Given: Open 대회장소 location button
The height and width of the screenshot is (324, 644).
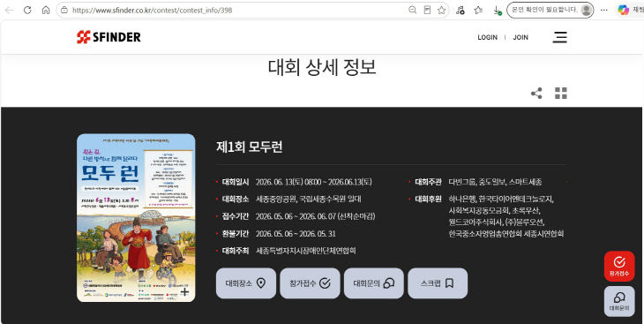Looking at the screenshot, I should [245, 283].
